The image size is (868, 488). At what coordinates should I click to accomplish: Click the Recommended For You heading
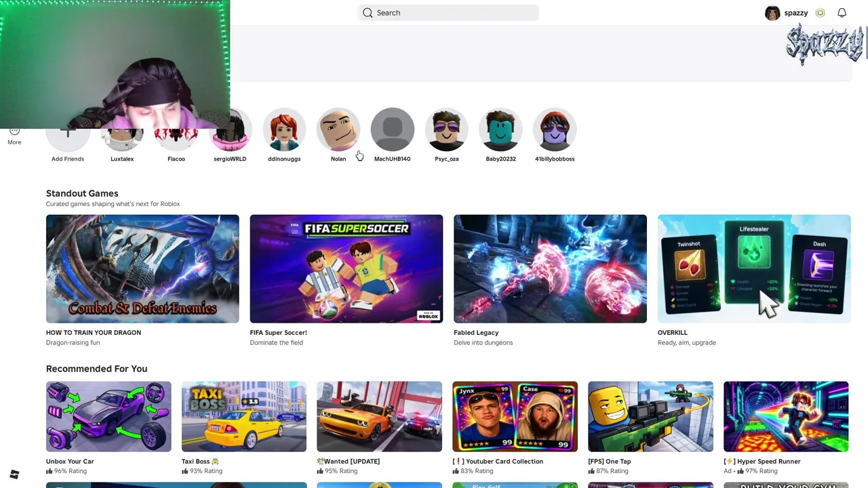(x=96, y=369)
